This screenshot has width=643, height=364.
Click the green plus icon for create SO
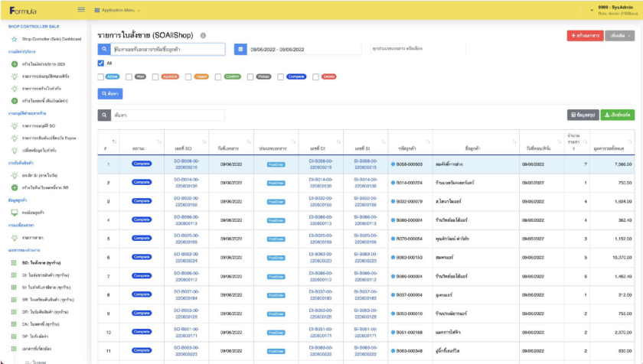tap(15, 64)
